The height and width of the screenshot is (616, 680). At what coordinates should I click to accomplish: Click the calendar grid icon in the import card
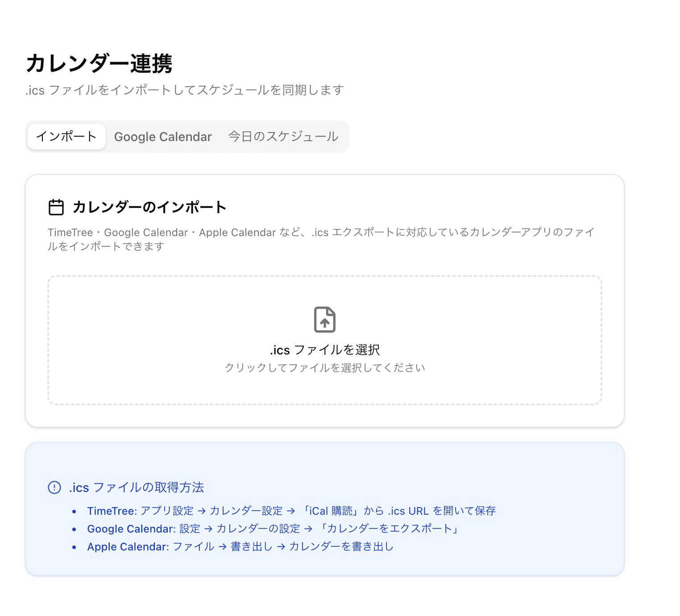pyautogui.click(x=56, y=207)
